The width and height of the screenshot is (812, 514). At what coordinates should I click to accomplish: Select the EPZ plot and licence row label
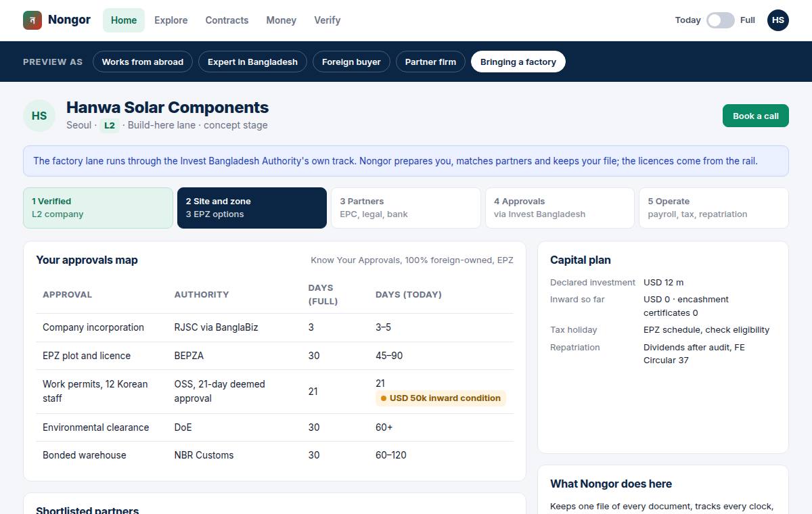coord(87,356)
